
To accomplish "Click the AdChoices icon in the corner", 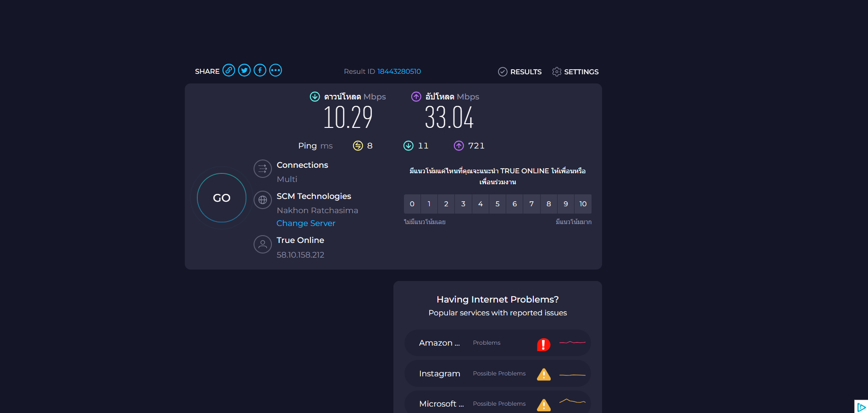I will (861, 407).
